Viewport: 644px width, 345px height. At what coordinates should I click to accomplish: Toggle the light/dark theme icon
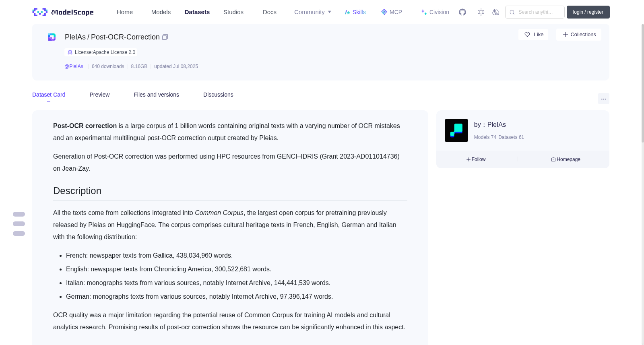pyautogui.click(x=481, y=12)
